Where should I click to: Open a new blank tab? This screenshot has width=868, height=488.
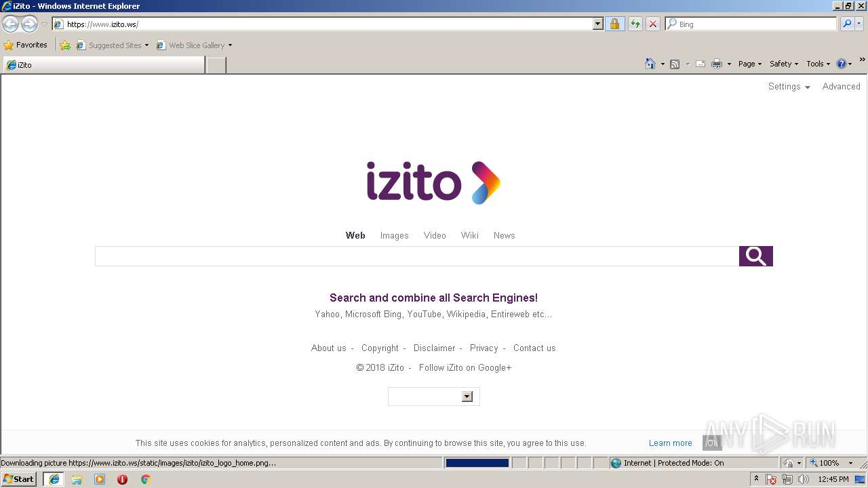216,65
